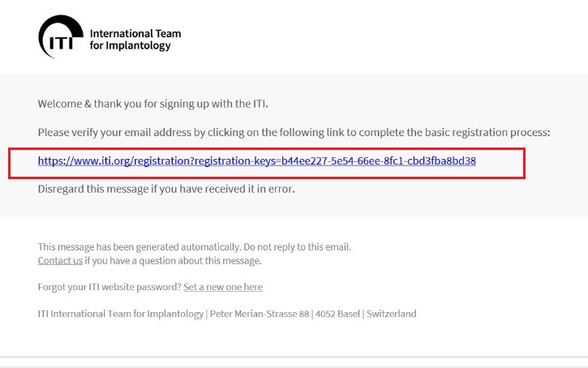Open the Contact us link
Screen dimensions: 588x368
(60, 260)
